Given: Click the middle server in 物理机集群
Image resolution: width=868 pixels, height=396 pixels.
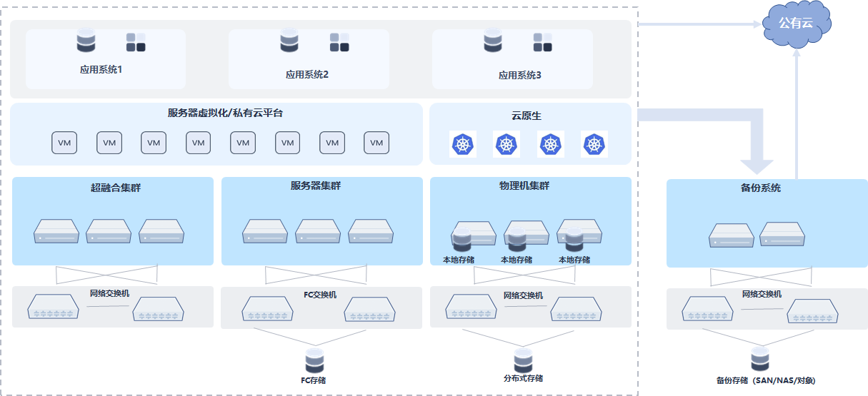Looking at the screenshot, I should 527,233.
